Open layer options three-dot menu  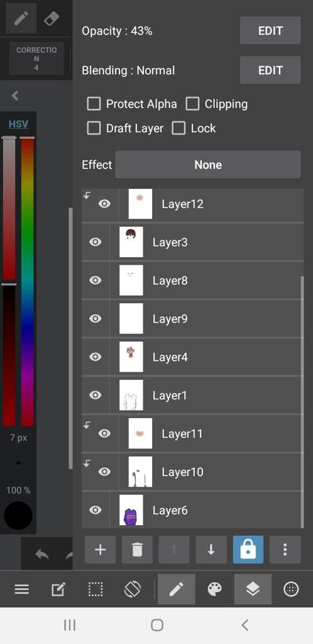285,550
